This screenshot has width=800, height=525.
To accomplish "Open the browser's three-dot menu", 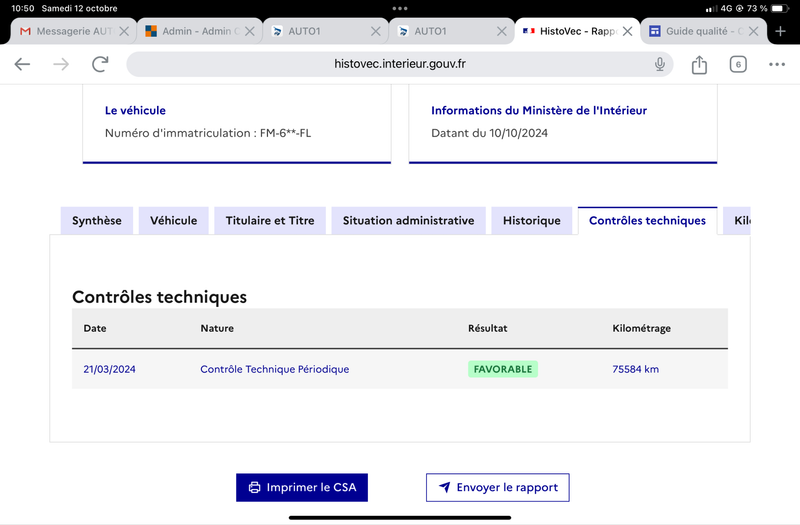I will coord(777,64).
